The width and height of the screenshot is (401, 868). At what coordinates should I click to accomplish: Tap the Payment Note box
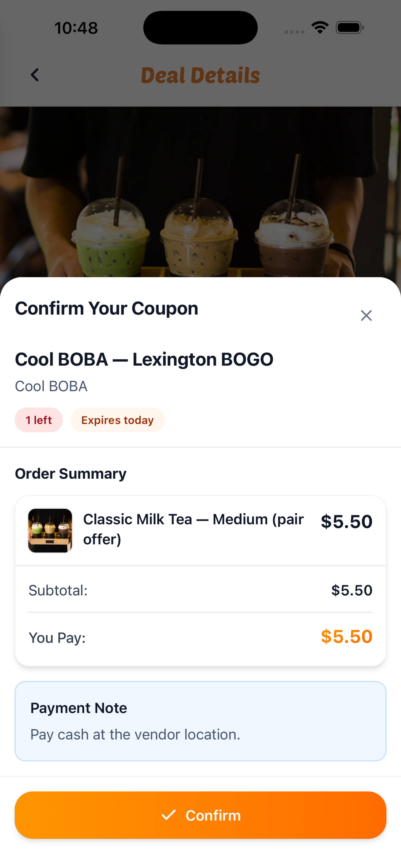tap(200, 721)
